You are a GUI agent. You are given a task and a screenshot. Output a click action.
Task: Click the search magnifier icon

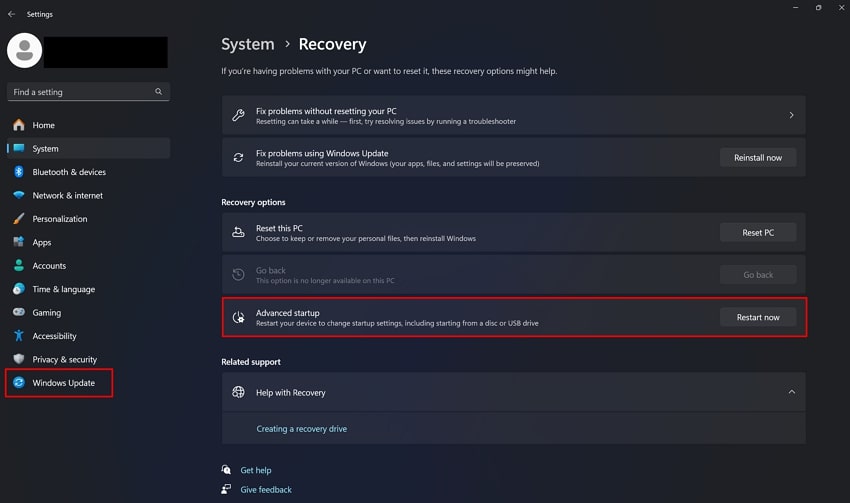(x=158, y=92)
